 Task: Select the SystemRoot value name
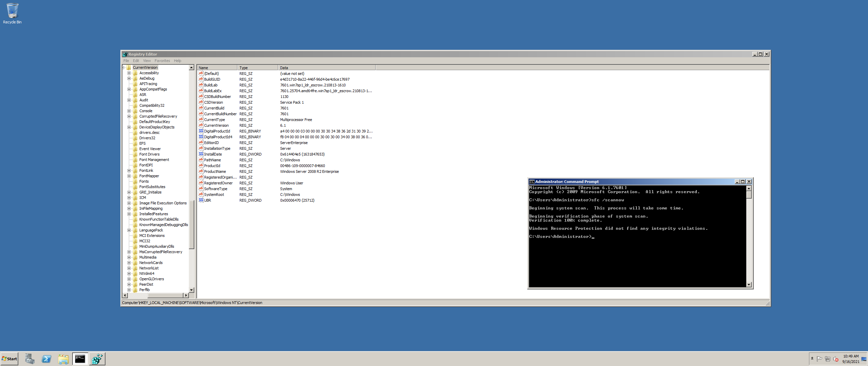(x=214, y=195)
